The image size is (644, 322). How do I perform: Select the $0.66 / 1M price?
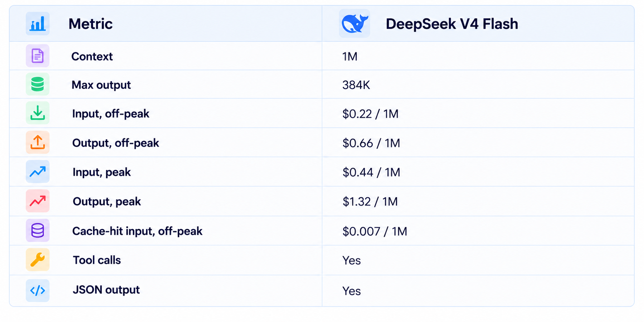pyautogui.click(x=371, y=143)
